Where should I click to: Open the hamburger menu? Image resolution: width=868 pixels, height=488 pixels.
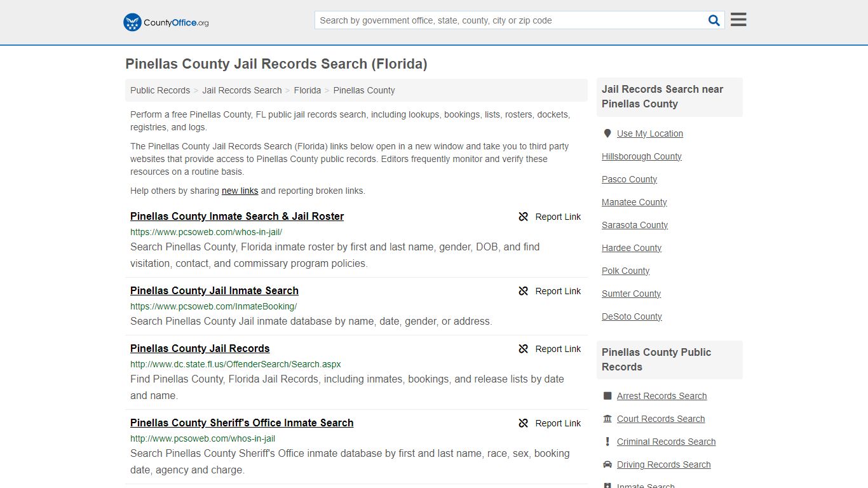pos(738,20)
